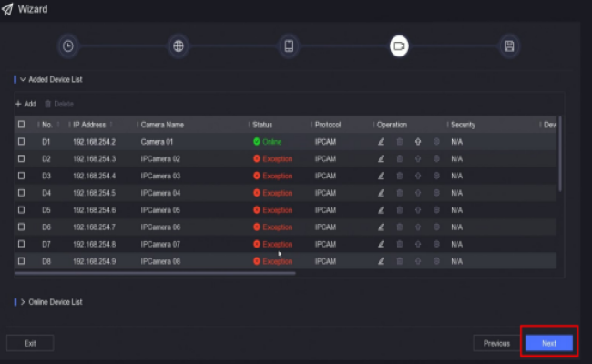Click the horizontal scrollbar under device table
592x364 pixels.
tap(155, 272)
